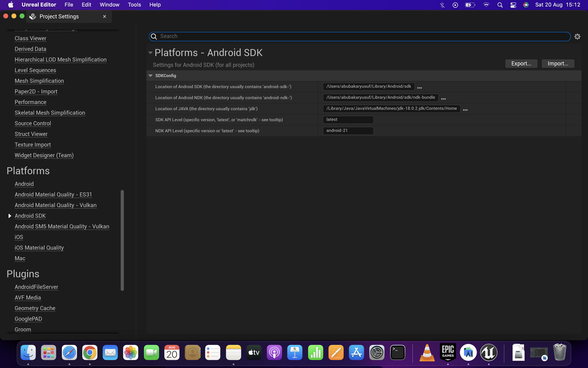This screenshot has height=368, width=588.
Task: Open Android Studio in the dock
Action: (468, 352)
